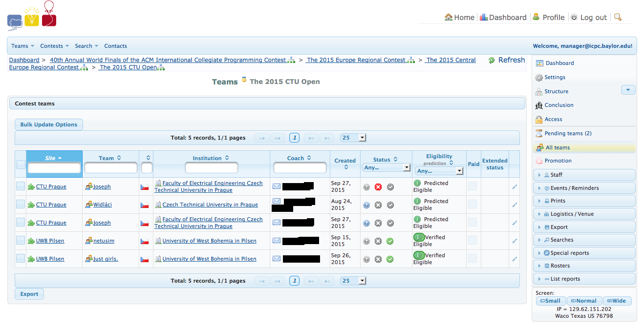Switch screen size to Wide

(x=617, y=301)
